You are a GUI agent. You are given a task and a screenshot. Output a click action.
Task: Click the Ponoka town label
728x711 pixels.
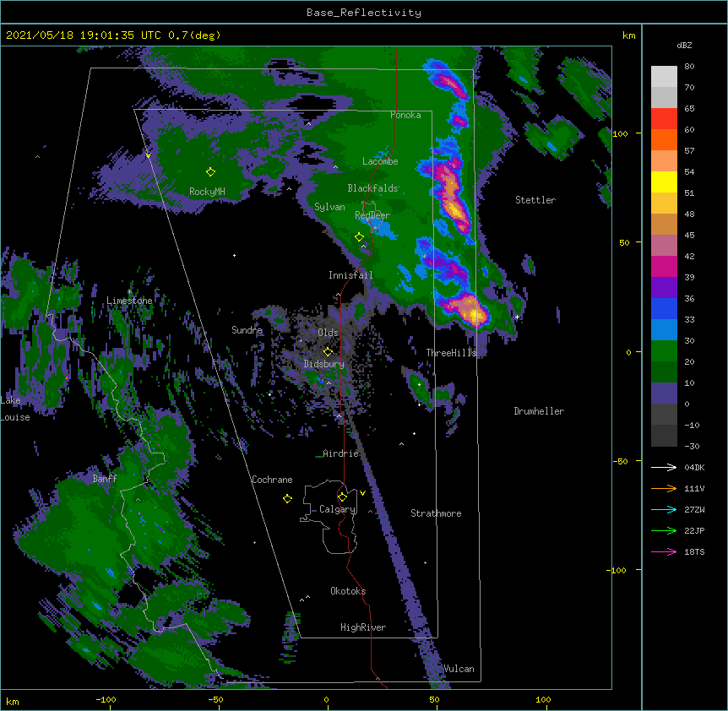tap(405, 115)
